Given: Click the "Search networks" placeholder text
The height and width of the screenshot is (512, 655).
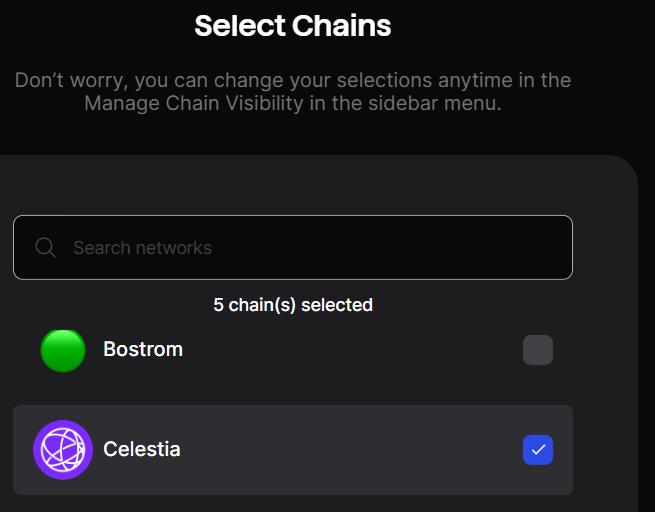Looking at the screenshot, I should [142, 248].
